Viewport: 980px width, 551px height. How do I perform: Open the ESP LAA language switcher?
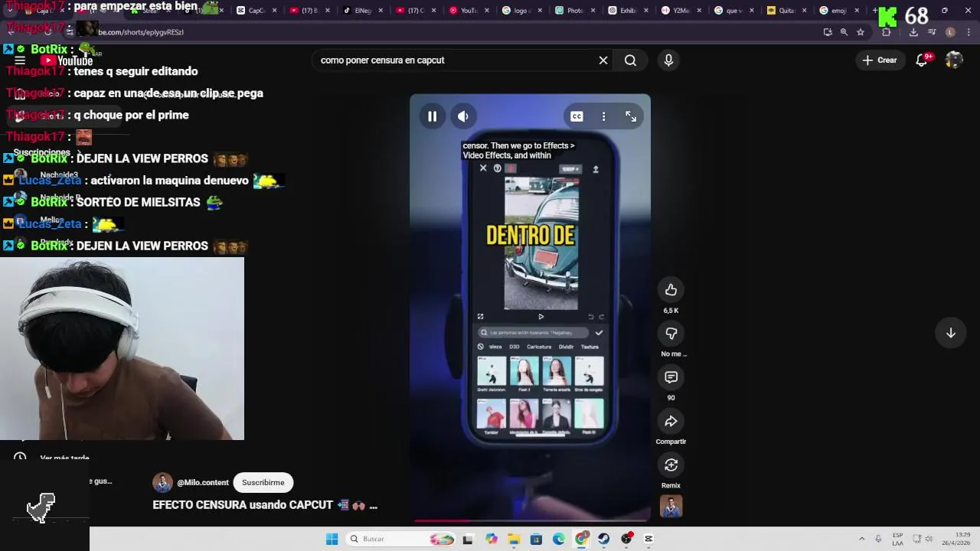coord(897,539)
